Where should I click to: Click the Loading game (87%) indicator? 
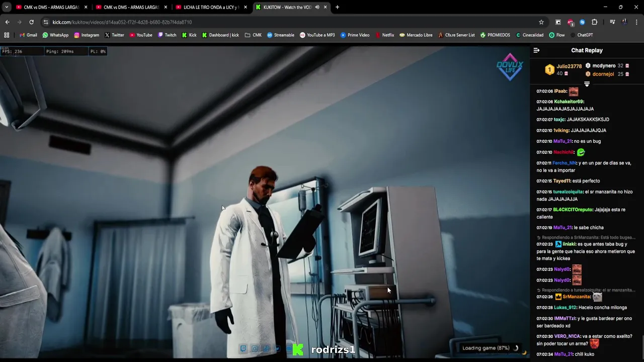point(491,348)
